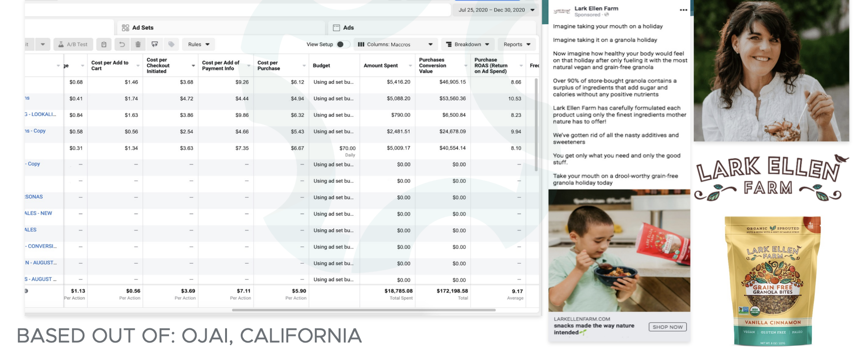
Task: Click the $172,198.58 total conversion value
Action: coord(452,291)
